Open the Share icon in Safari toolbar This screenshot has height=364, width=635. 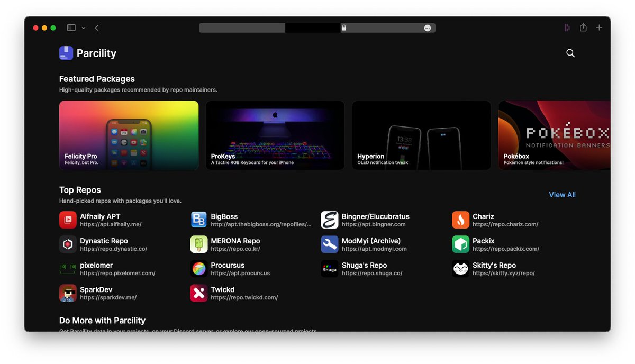[583, 28]
